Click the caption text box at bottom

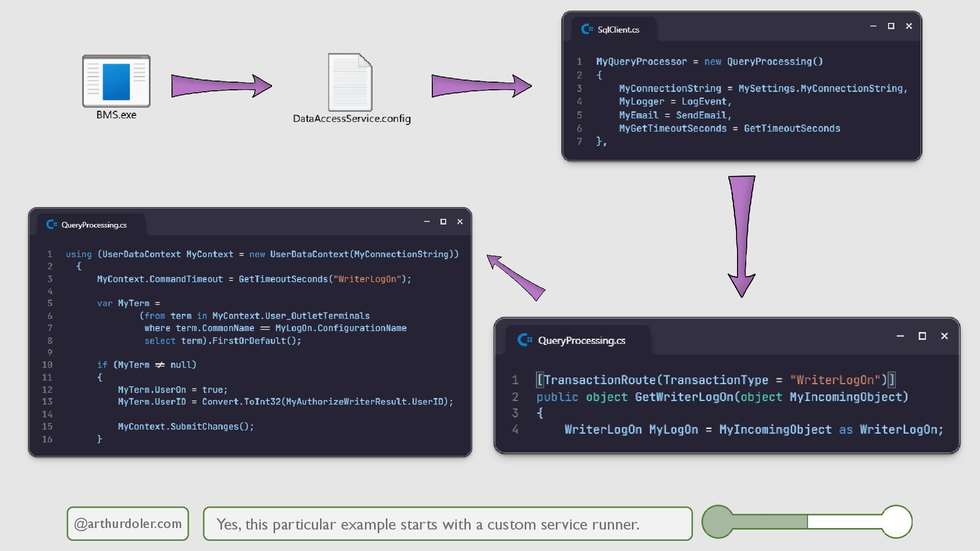[x=447, y=524]
